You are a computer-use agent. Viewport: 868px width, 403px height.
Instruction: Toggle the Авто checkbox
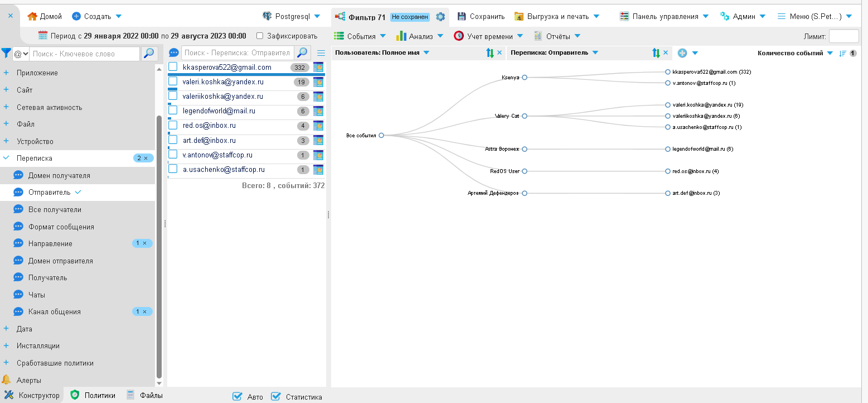237,397
